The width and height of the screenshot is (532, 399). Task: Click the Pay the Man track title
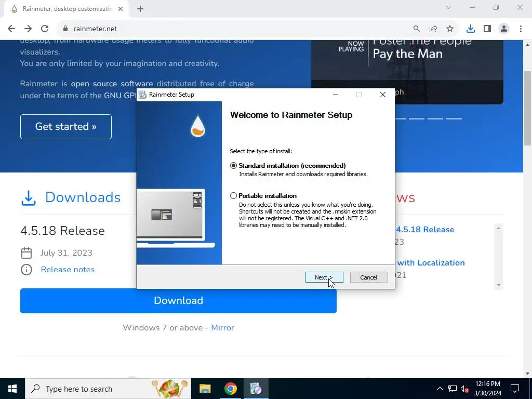tap(407, 54)
